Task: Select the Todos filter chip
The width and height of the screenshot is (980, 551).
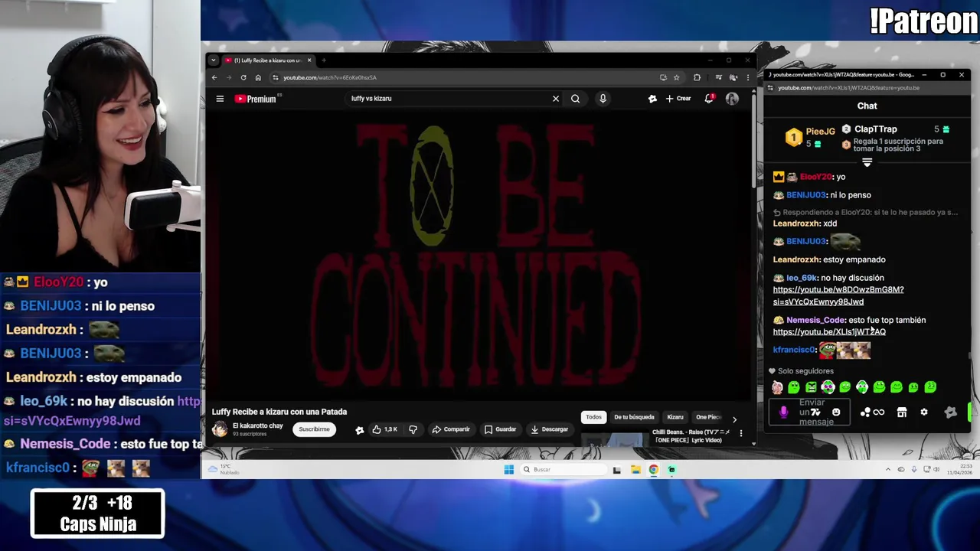Action: [593, 417]
